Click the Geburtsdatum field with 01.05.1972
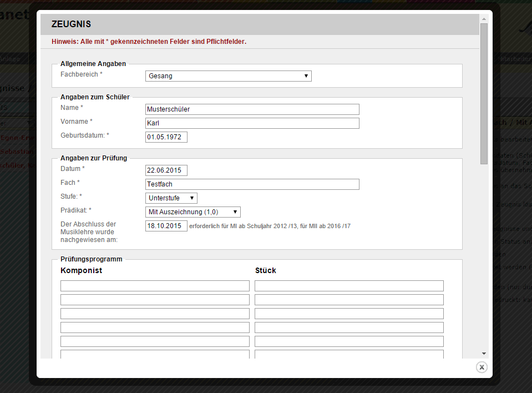532x393 pixels. (166, 137)
